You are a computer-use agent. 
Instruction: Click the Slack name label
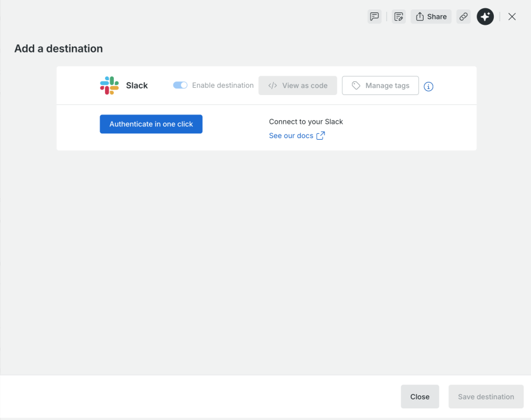(137, 86)
